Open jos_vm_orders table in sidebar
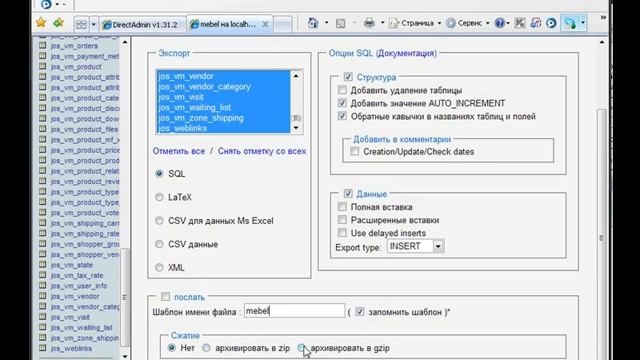 point(74,46)
